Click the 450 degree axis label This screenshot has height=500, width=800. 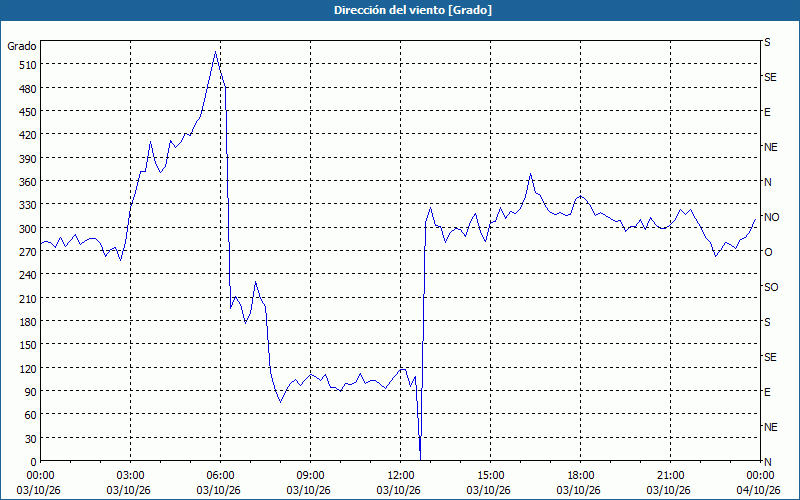click(x=27, y=112)
